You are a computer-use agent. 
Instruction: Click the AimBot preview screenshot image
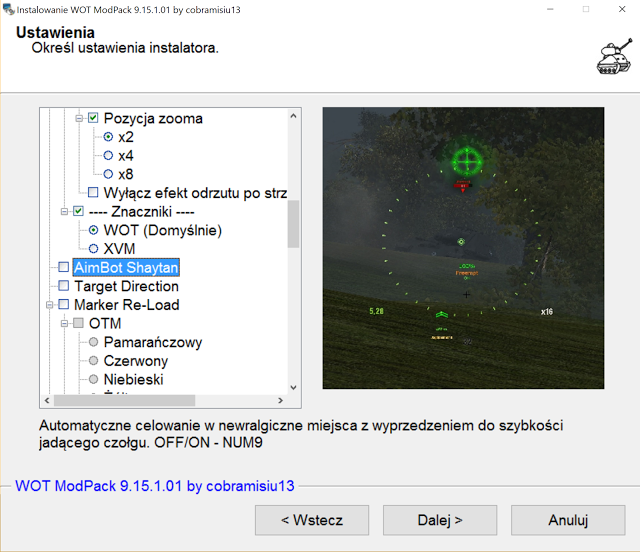click(463, 248)
